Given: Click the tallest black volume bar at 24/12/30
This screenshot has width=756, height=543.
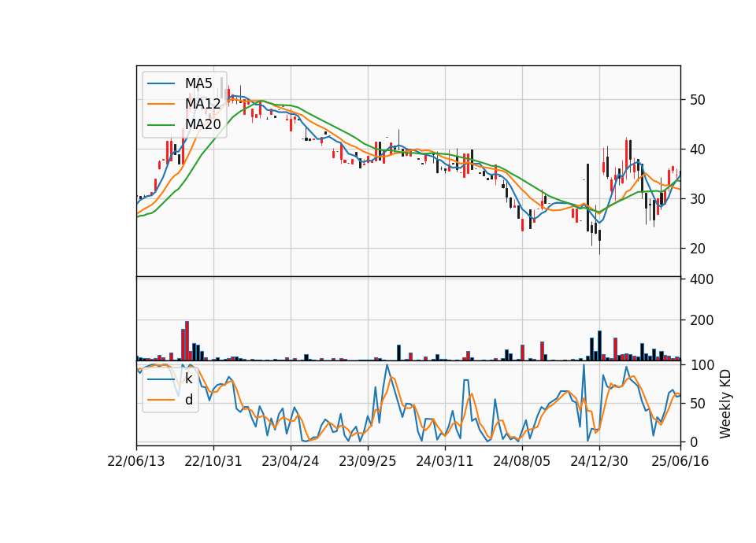Looking at the screenshot, I should [600, 345].
